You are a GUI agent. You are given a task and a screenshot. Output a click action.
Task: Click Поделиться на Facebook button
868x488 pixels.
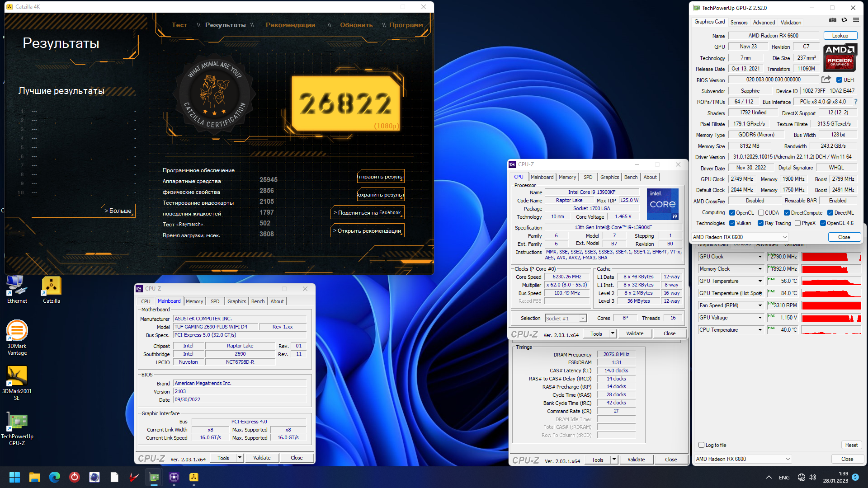click(367, 212)
